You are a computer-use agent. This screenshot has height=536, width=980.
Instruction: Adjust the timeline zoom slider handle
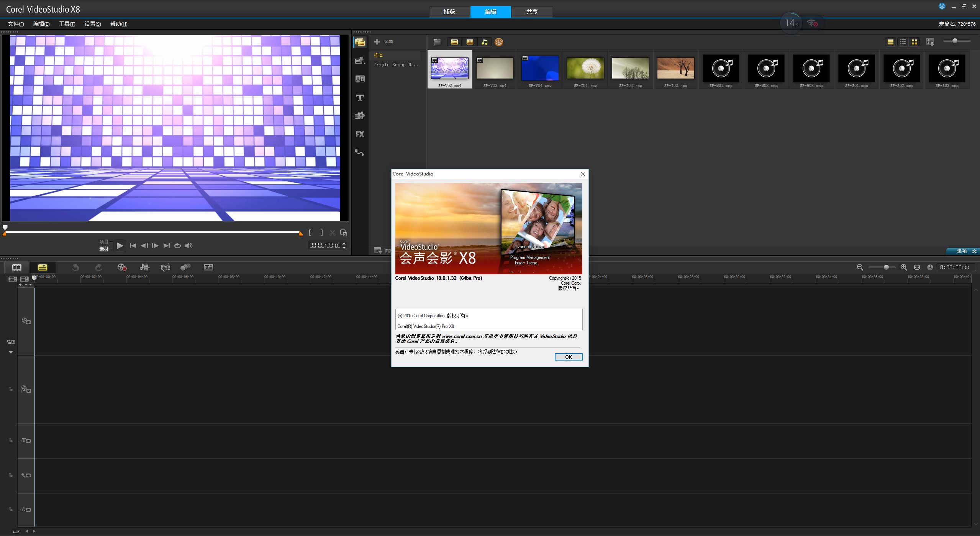tap(886, 267)
